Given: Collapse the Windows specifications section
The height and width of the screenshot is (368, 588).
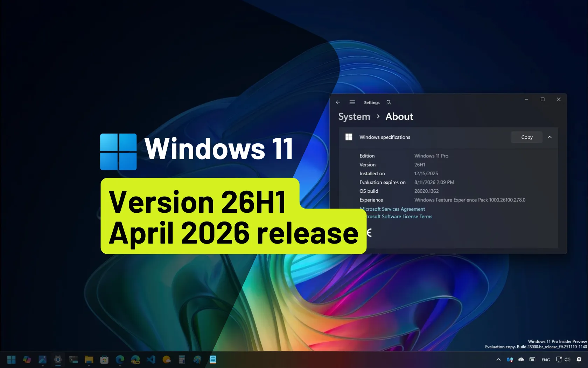Looking at the screenshot, I should coord(549,137).
